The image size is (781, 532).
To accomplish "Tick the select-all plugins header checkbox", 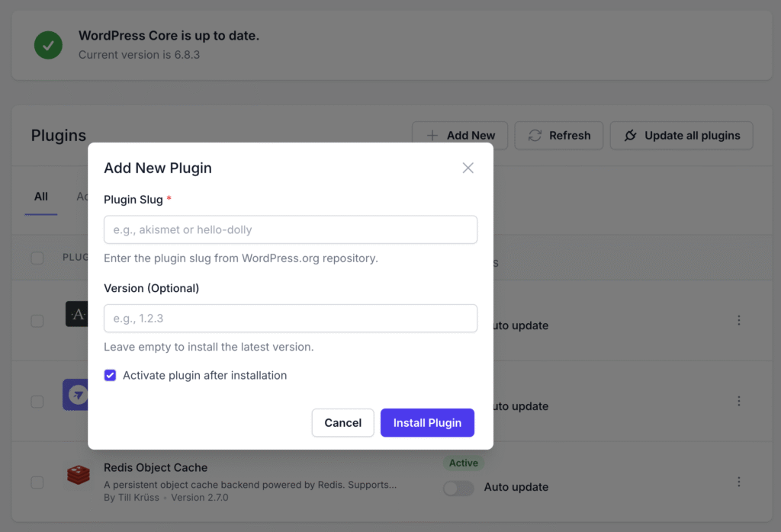I will pos(37,258).
